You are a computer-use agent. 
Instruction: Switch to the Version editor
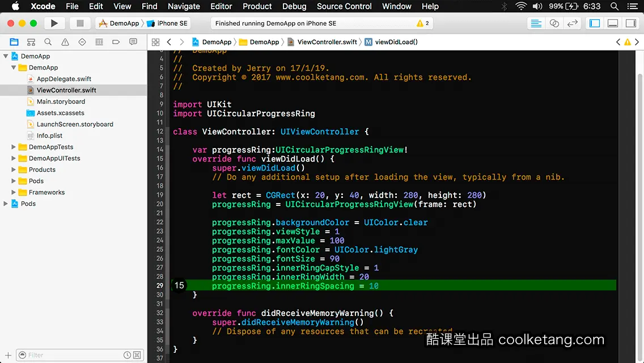coord(573,23)
